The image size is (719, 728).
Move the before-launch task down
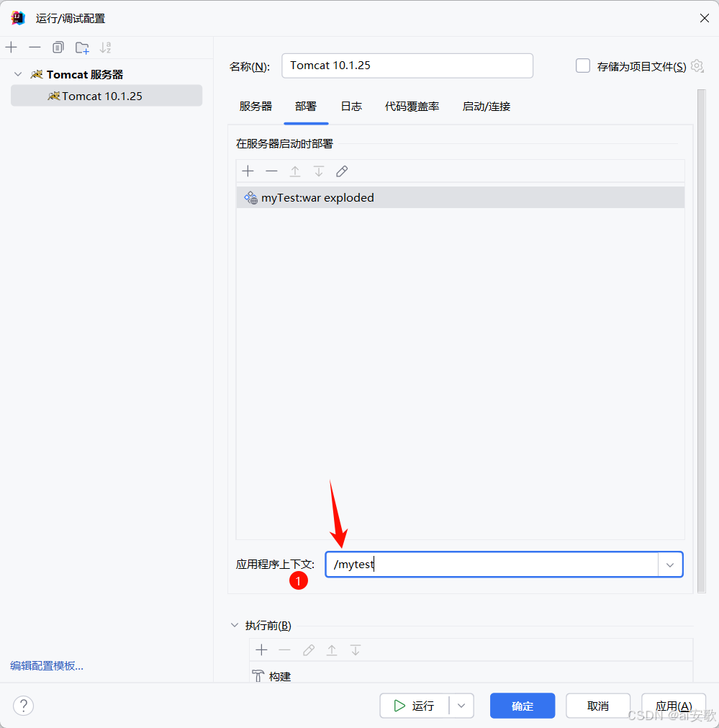pos(356,650)
